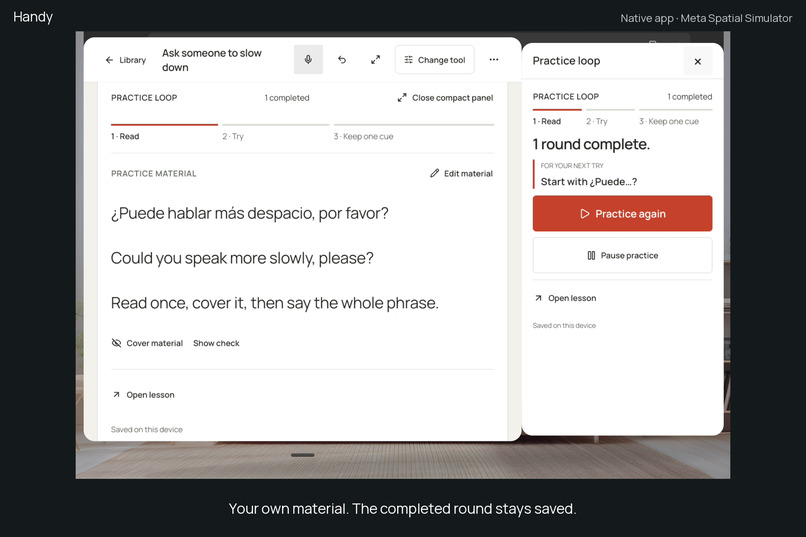Click the '1 round complete.' heading
This screenshot has height=537, width=806.
(x=591, y=144)
